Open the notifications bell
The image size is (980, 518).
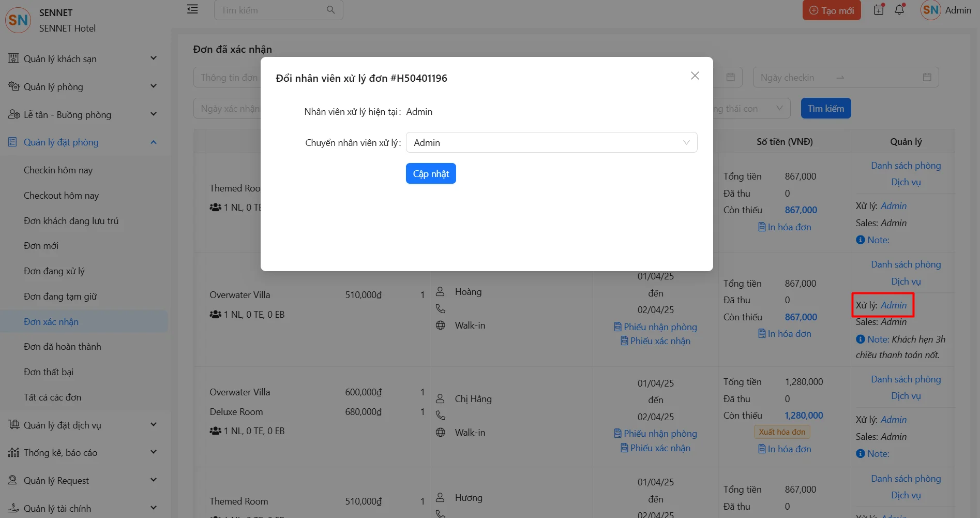[899, 10]
